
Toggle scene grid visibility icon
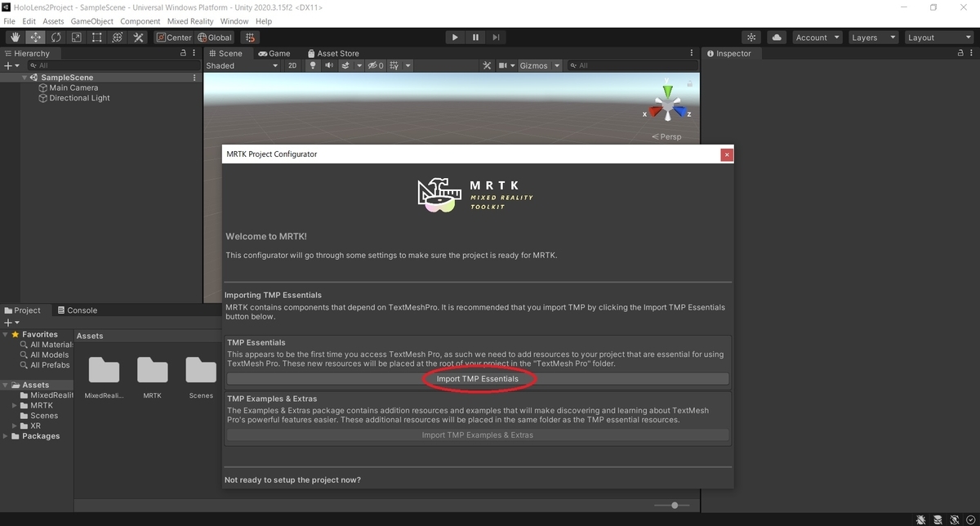394,65
